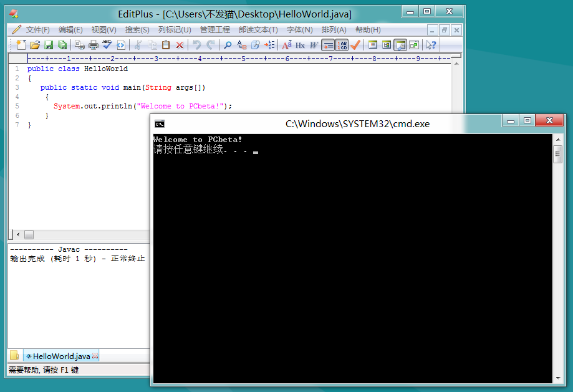This screenshot has width=573, height=392.
Task: Launch browser view of current file
Action: click(120, 44)
